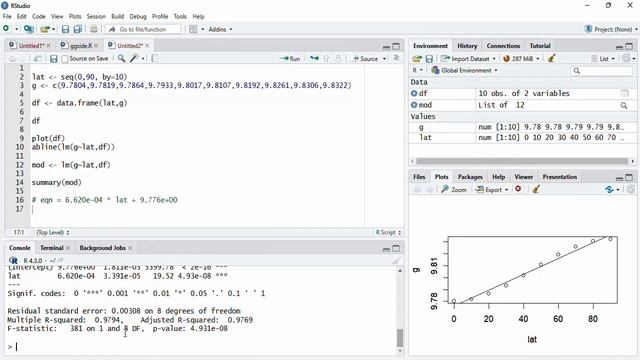Re-run the previous code region icon

(314, 58)
